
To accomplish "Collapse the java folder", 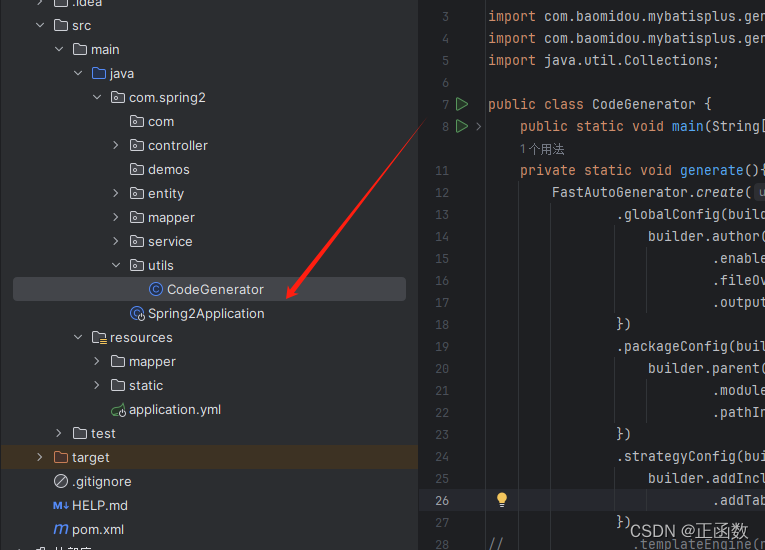I will coord(78,73).
